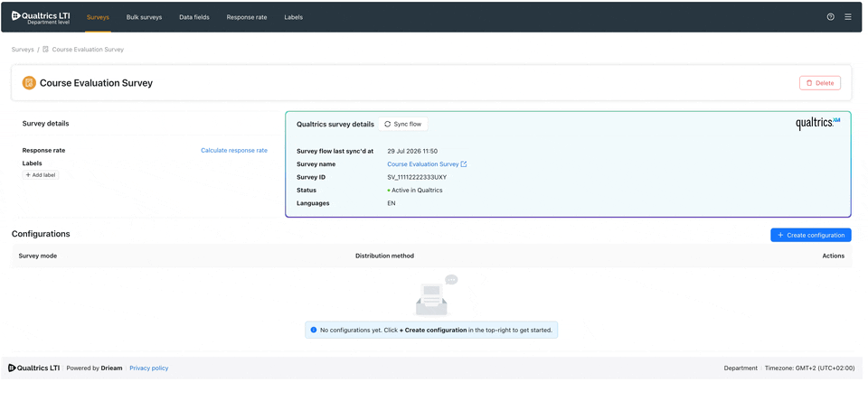Click the survey icon in the breadcrumb

click(x=46, y=49)
